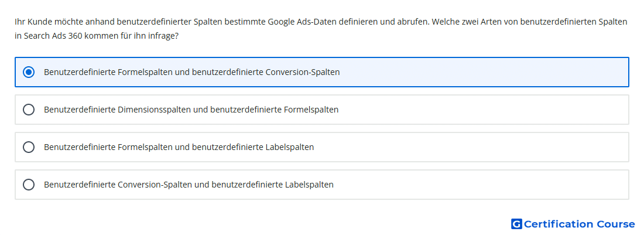Pick radio for Conversion-Spalten und Labelspalten
Screen dimensions: 644x235
click(x=29, y=185)
